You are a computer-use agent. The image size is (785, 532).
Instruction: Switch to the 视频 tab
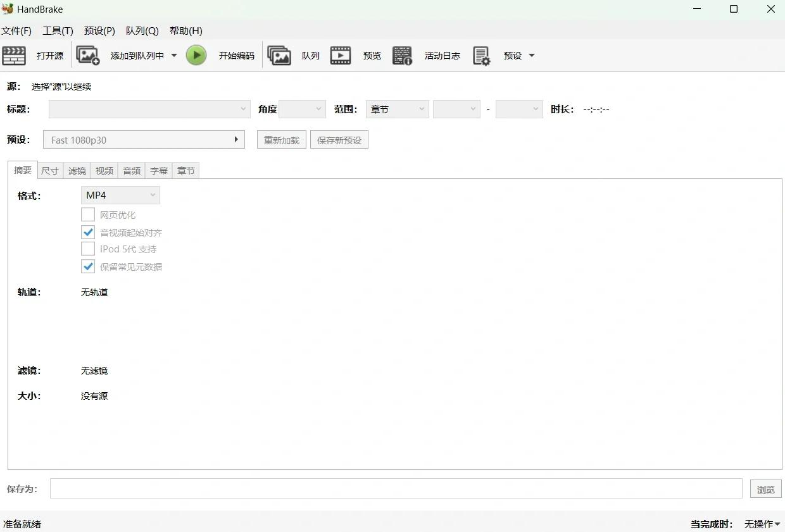[x=104, y=171]
